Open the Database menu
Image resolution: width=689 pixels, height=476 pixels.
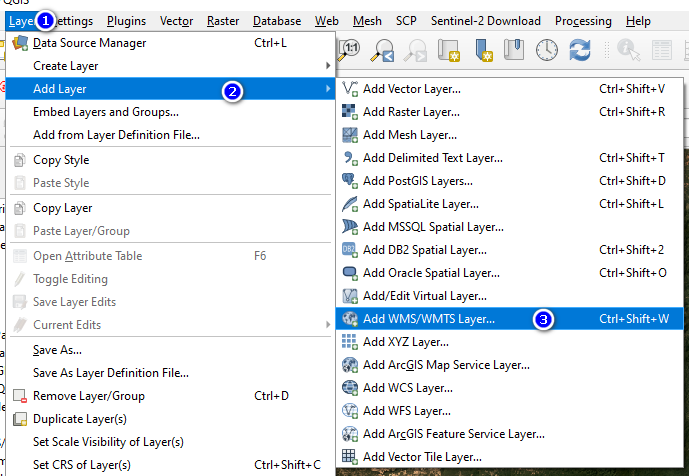pyautogui.click(x=277, y=21)
